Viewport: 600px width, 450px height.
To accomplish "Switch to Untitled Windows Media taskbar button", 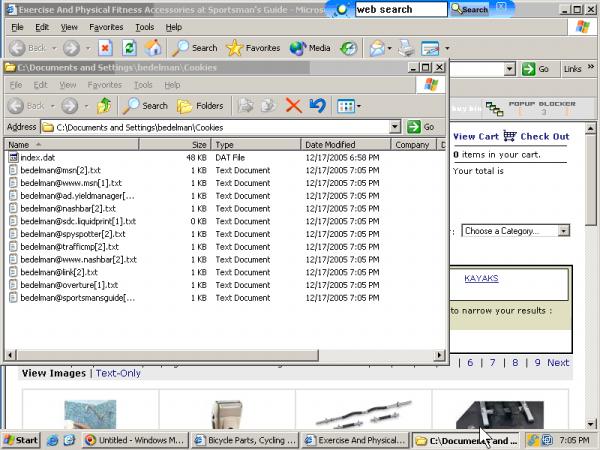I will (x=135, y=440).
